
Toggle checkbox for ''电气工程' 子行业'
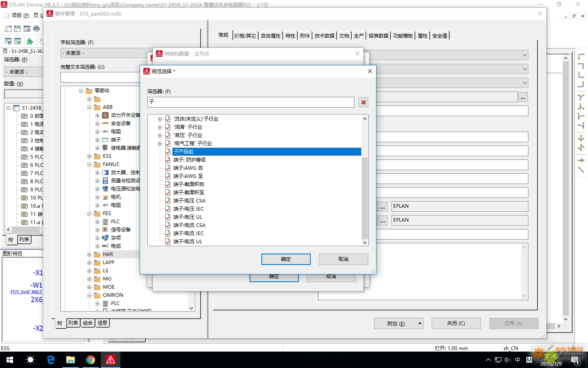pos(168,144)
